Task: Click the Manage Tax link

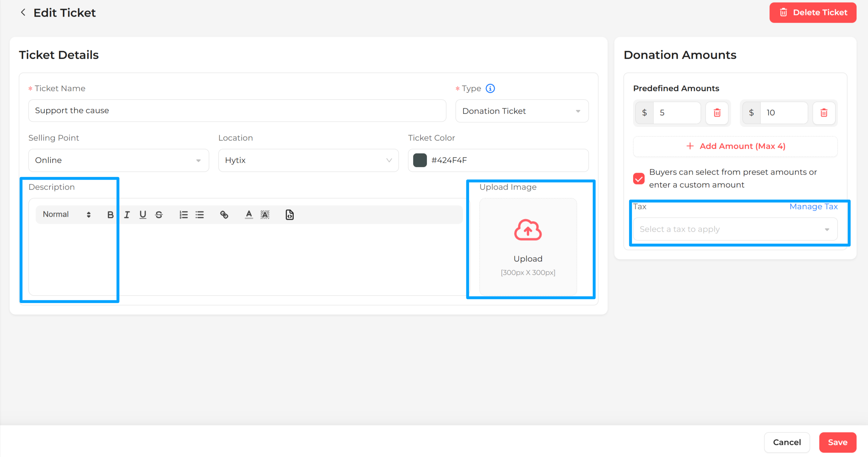Action: pyautogui.click(x=813, y=206)
